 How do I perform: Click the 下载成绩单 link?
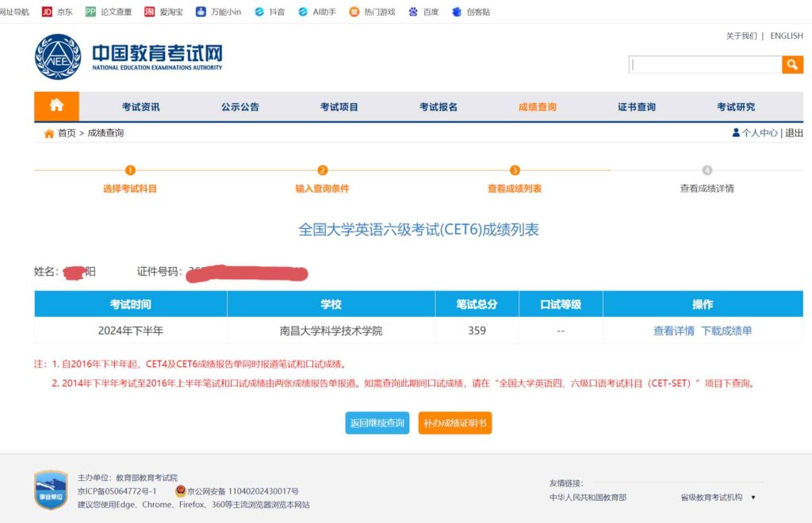click(726, 330)
